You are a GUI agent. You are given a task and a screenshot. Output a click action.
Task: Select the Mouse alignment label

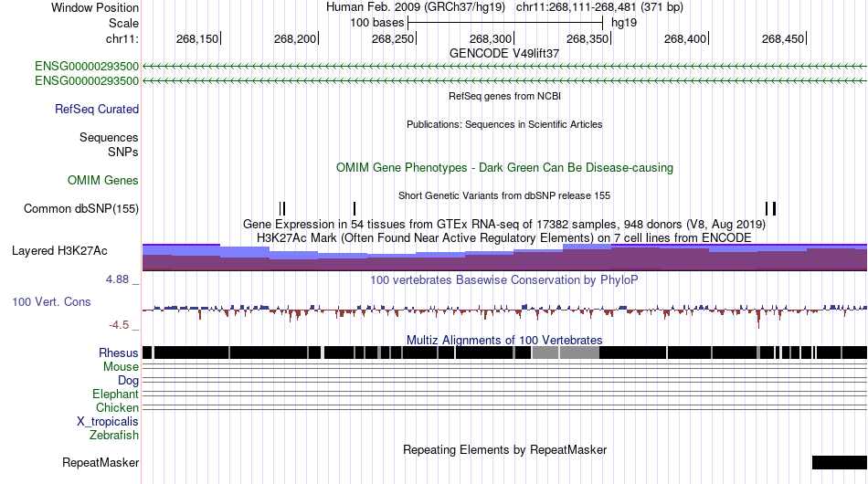[x=121, y=367]
